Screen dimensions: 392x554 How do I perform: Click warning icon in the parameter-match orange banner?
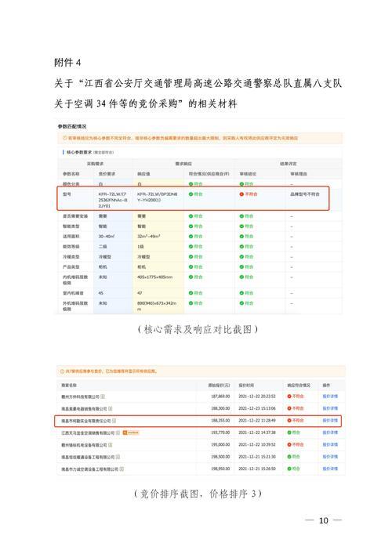[65, 138]
